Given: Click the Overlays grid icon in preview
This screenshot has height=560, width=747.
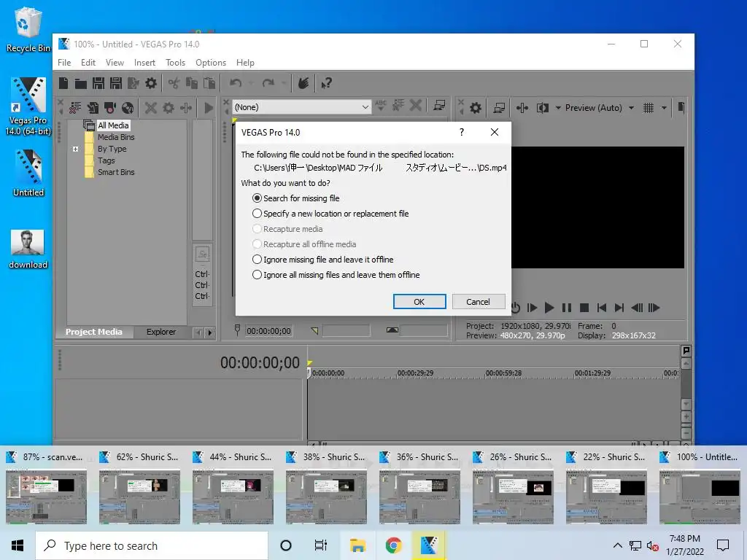Looking at the screenshot, I should click(648, 108).
